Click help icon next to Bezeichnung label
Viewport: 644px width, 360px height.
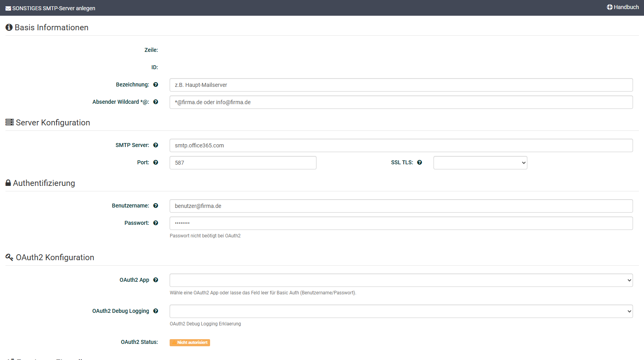pos(156,84)
